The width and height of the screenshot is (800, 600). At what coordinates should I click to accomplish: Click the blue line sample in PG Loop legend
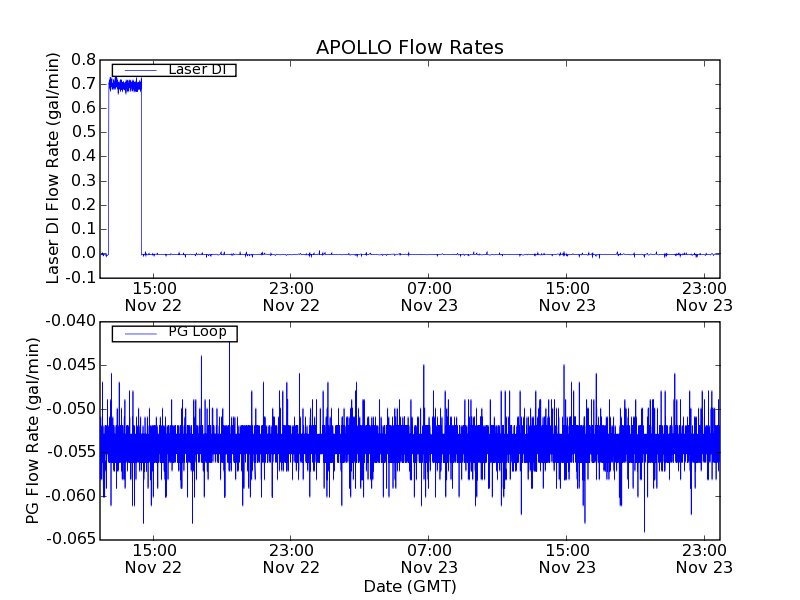[x=139, y=333]
